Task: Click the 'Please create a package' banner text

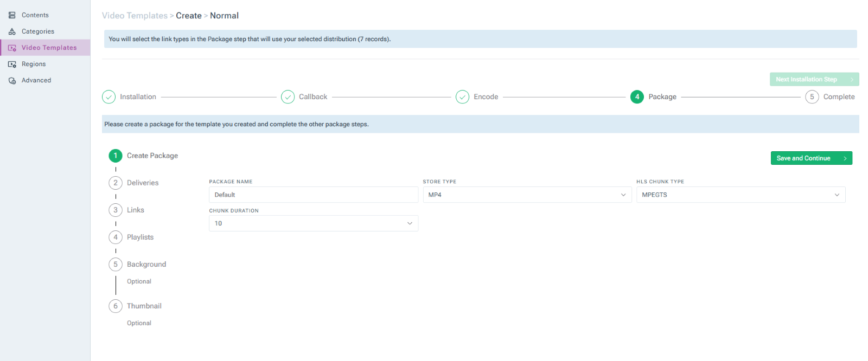Action: click(237, 124)
